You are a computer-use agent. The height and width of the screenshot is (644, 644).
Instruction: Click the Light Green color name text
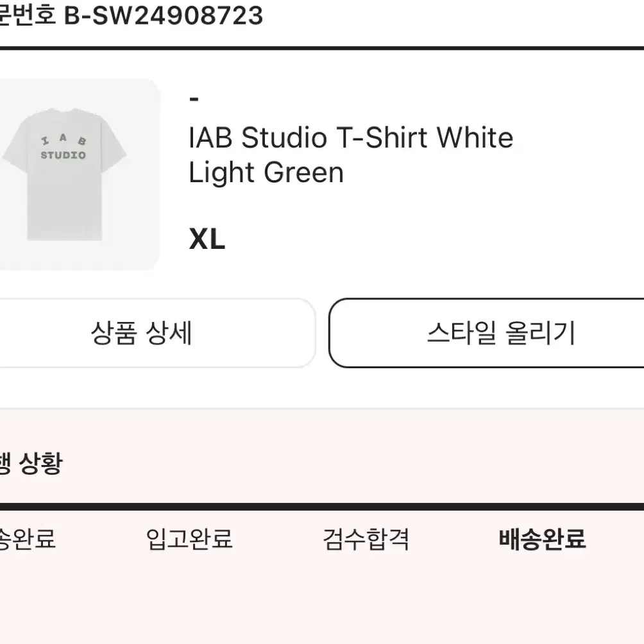tap(266, 173)
